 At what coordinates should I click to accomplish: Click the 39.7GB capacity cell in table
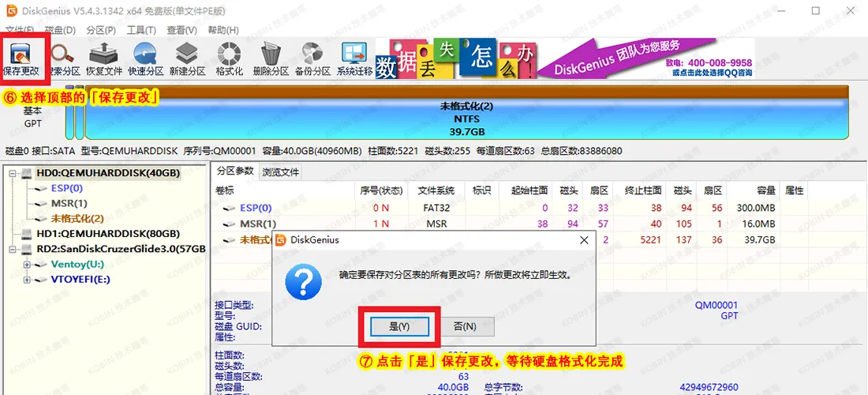click(759, 239)
